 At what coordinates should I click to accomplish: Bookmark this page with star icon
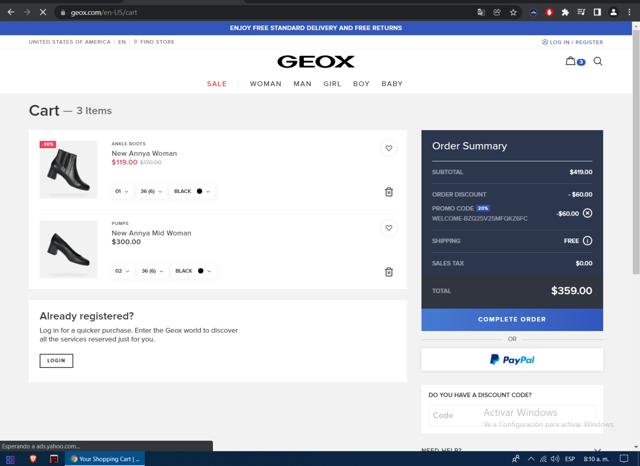click(513, 12)
